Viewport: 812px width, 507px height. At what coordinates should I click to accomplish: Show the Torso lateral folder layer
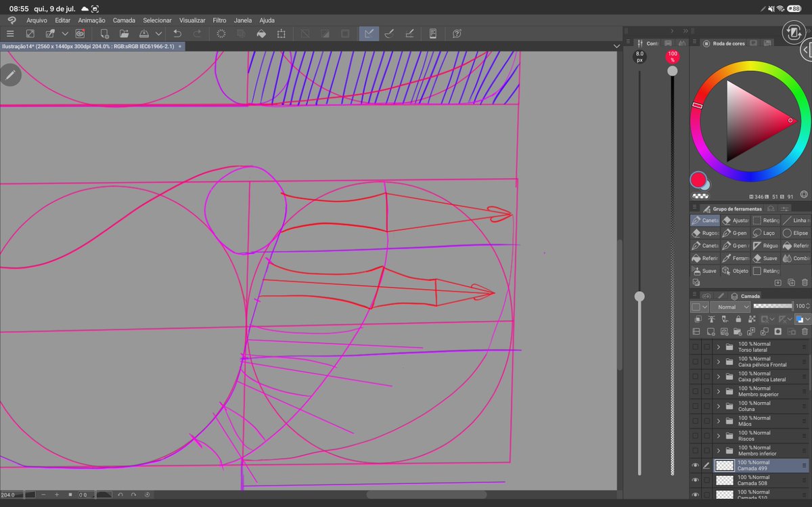pos(695,347)
